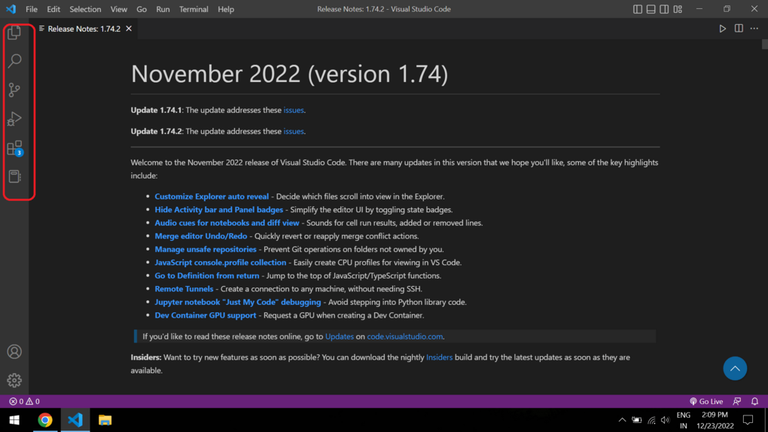Open the Remote Tunnels link
This screenshot has height=432, width=768.
pyautogui.click(x=184, y=289)
